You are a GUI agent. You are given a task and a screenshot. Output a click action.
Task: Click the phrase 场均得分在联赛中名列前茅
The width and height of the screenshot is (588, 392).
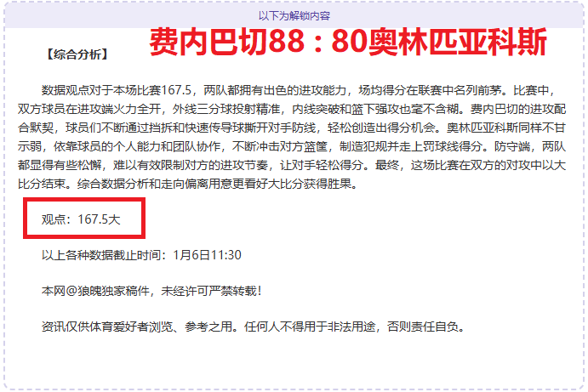point(430,90)
